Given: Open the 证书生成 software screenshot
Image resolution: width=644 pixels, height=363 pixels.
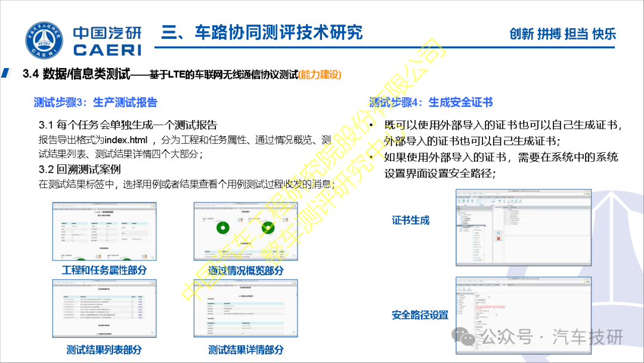Looking at the screenshot, I should point(524,227).
